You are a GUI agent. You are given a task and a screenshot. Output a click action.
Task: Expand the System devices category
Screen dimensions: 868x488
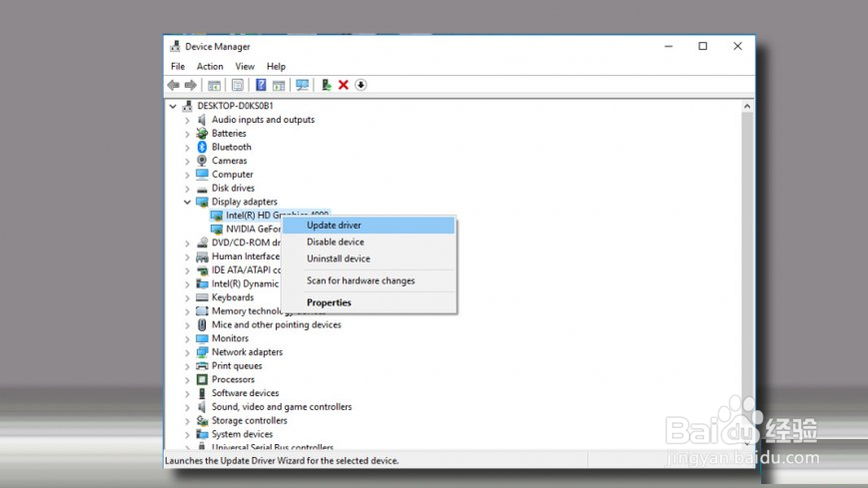[187, 434]
